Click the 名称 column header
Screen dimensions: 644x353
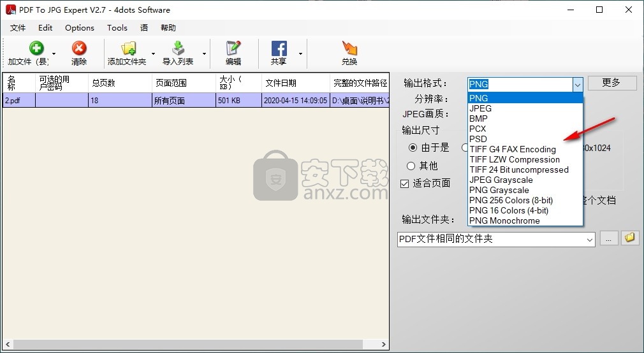point(19,83)
